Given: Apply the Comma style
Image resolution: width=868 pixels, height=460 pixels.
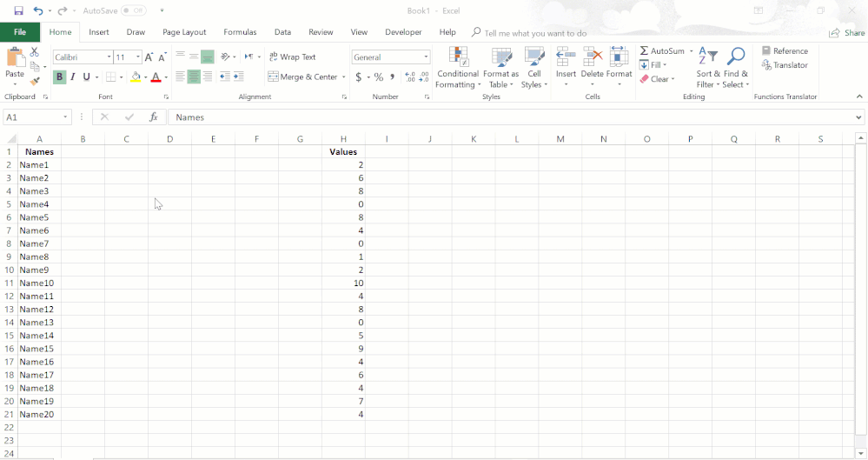Looking at the screenshot, I should coord(392,77).
